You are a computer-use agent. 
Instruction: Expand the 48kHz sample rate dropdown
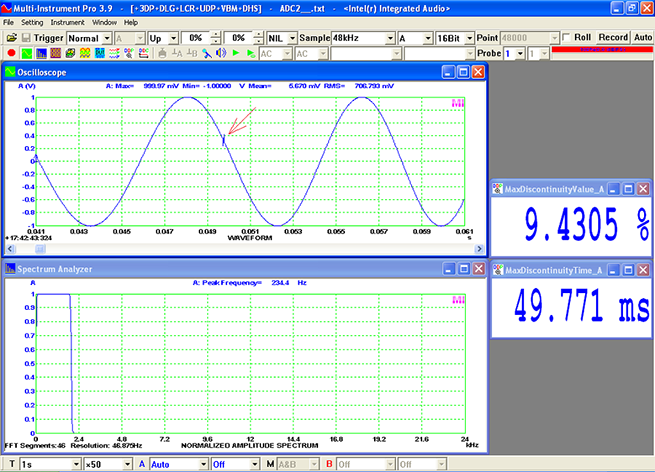[x=391, y=37]
